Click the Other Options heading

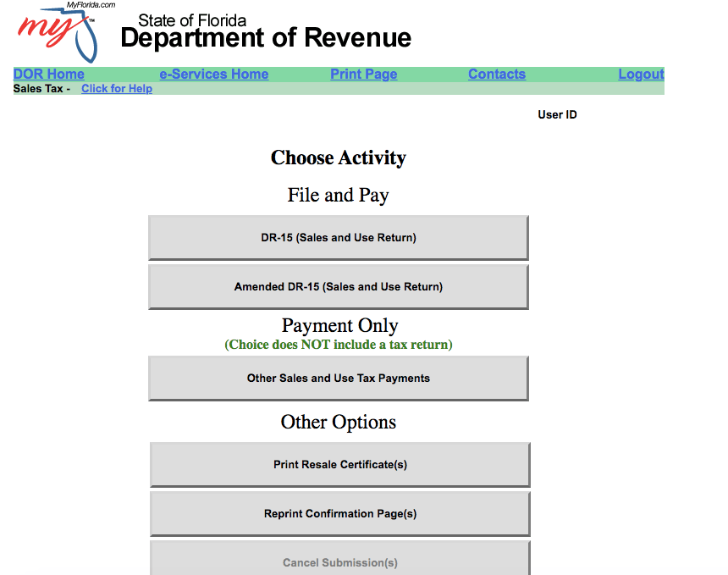click(339, 422)
